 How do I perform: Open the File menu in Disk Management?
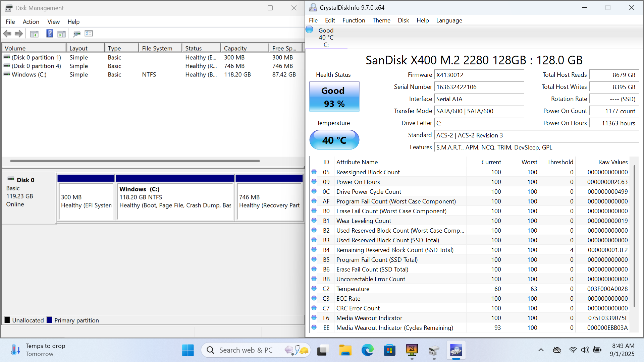coord(10,21)
